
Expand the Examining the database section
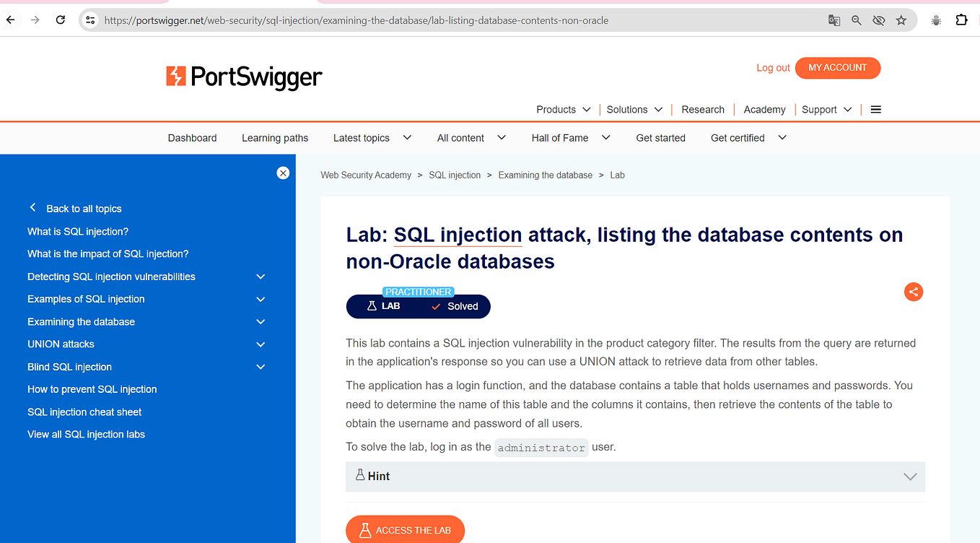pyautogui.click(x=261, y=321)
